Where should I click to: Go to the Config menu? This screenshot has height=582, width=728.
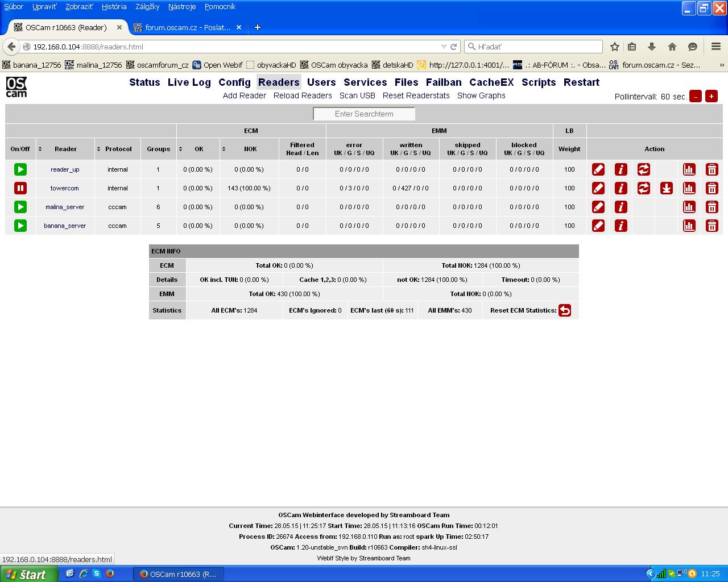click(234, 82)
